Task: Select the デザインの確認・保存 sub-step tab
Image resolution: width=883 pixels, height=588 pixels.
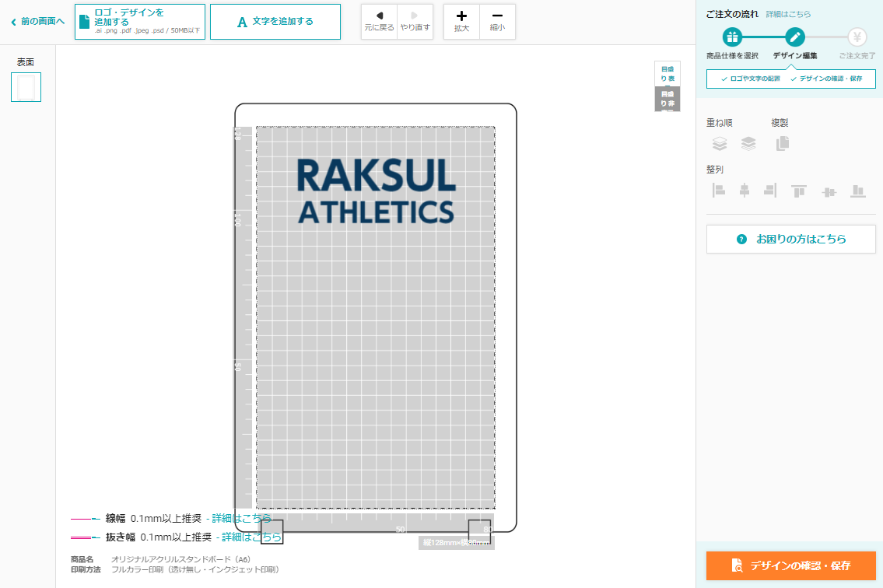Action: [827, 79]
